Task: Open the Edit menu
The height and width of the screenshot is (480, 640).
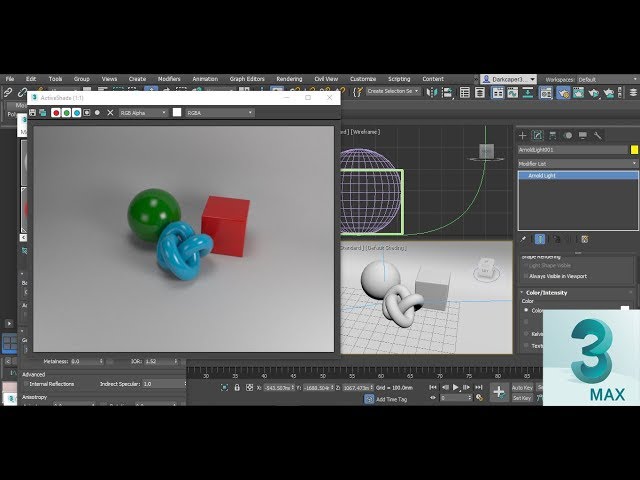Action: pyautogui.click(x=31, y=79)
